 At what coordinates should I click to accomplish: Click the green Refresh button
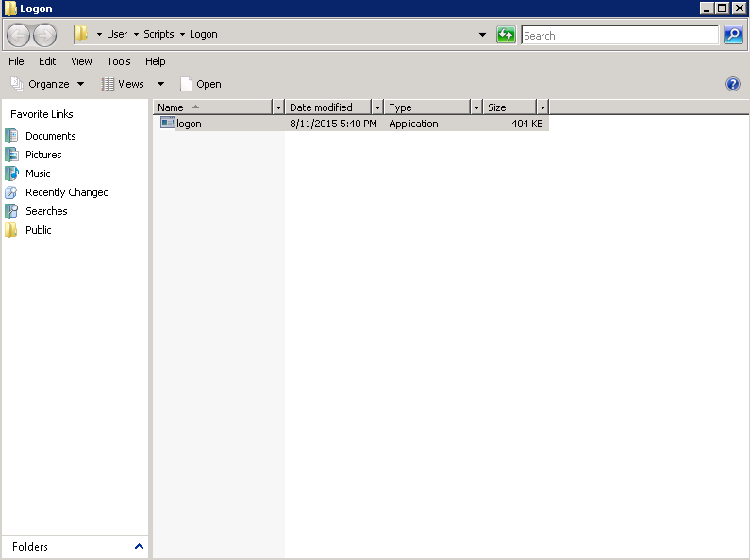coord(507,35)
